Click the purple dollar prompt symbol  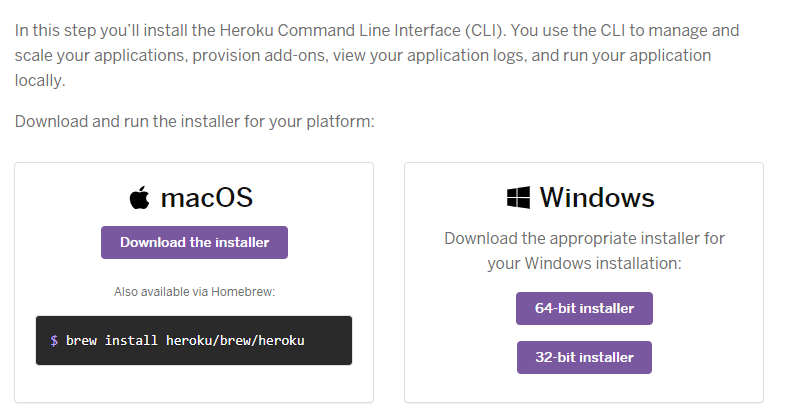tap(54, 341)
